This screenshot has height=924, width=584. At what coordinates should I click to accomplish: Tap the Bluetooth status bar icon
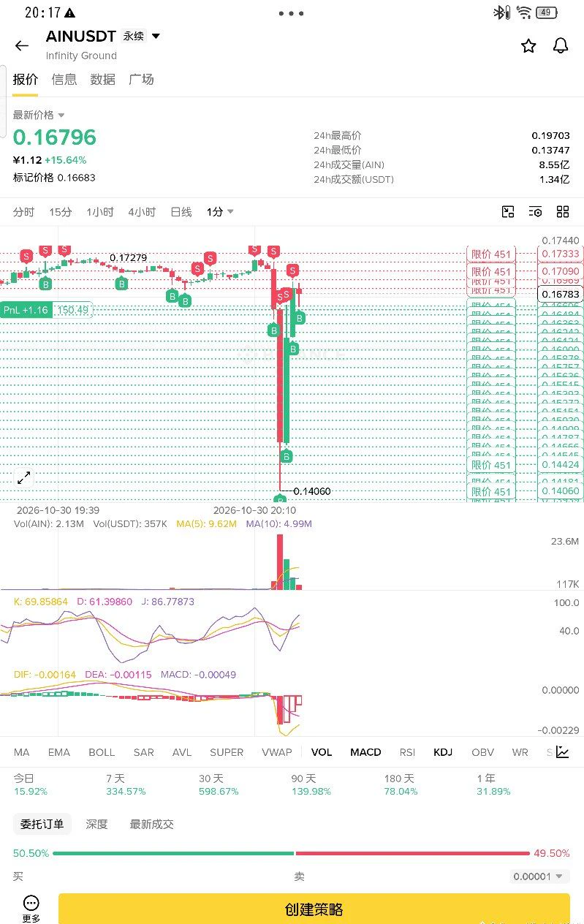(500, 12)
